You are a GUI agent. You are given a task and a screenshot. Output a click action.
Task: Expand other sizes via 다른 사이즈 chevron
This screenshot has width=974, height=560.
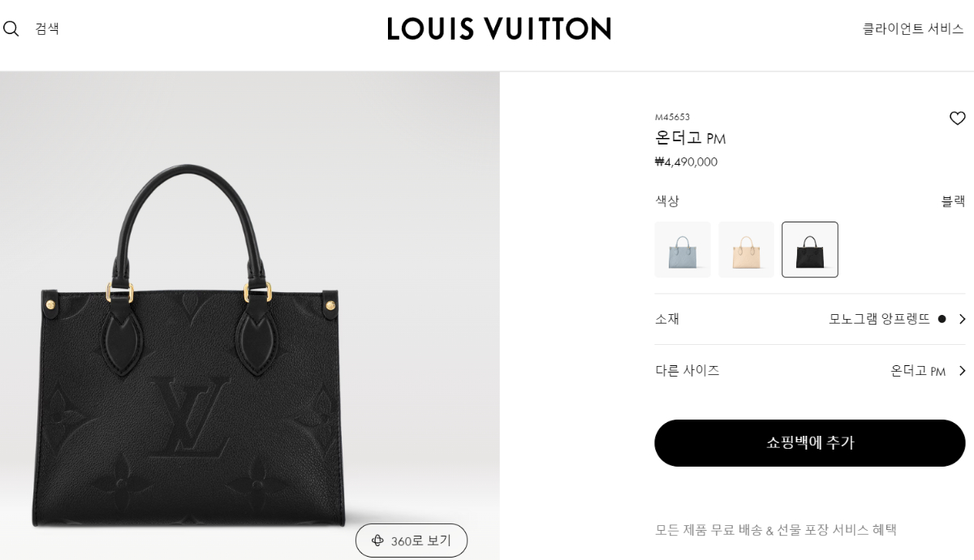[962, 371]
